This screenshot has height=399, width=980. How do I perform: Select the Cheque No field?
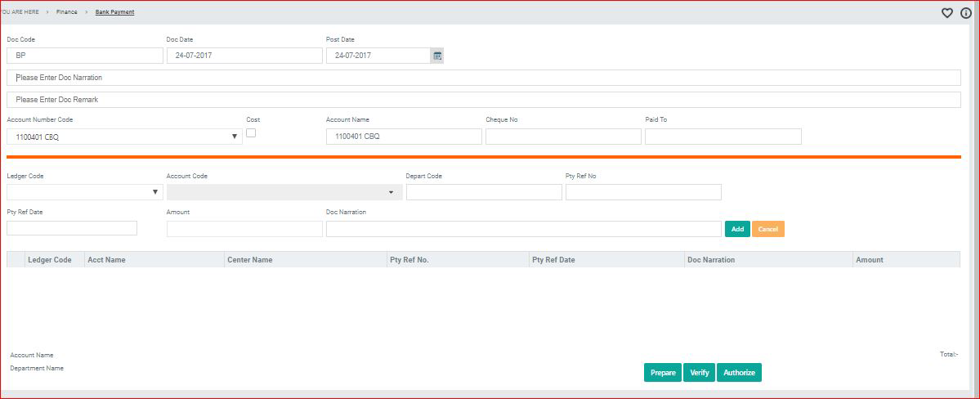pos(563,137)
